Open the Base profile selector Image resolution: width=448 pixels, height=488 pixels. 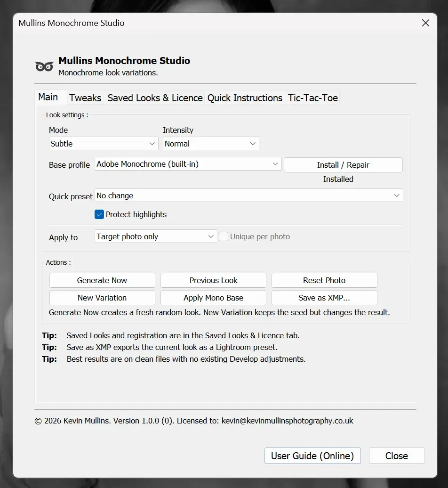point(187,164)
